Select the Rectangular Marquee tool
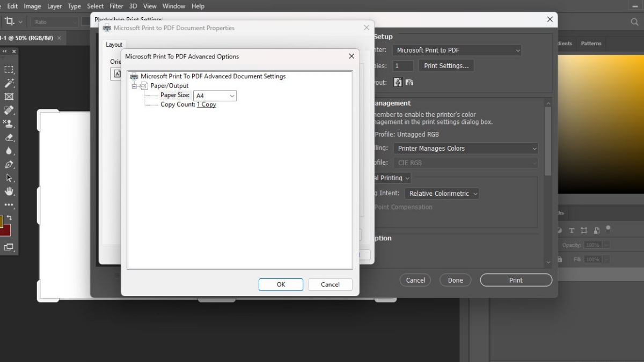Image resolution: width=644 pixels, height=362 pixels. pyautogui.click(x=9, y=70)
